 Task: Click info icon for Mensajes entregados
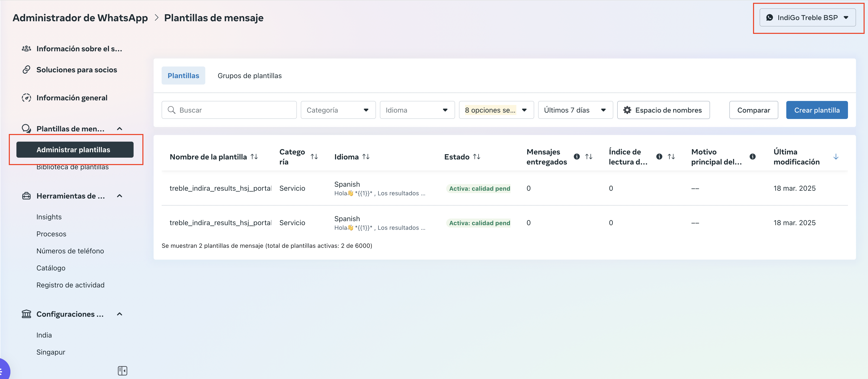click(577, 157)
